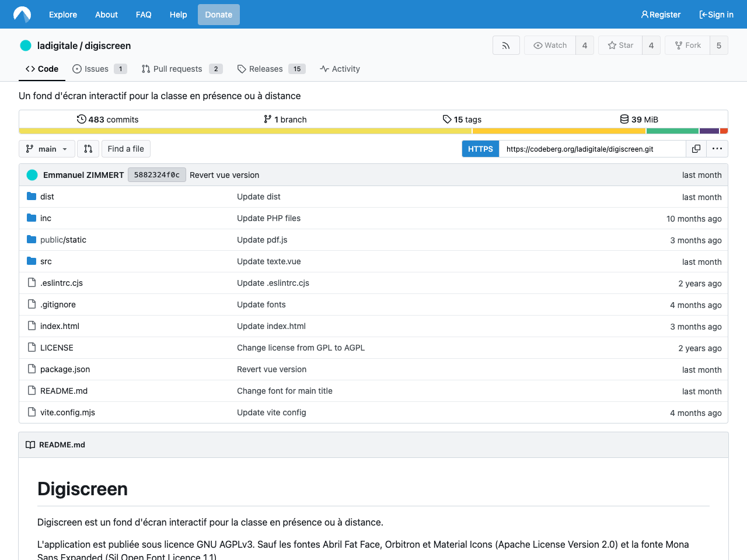Image resolution: width=747 pixels, height=560 pixels.
Task: Click the vite.config.mjs file icon
Action: tap(32, 412)
